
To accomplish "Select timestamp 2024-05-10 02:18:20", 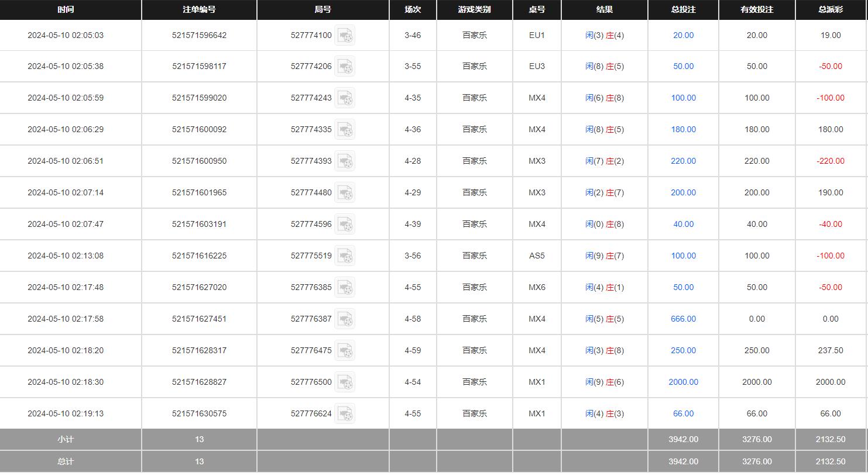I will tap(66, 350).
